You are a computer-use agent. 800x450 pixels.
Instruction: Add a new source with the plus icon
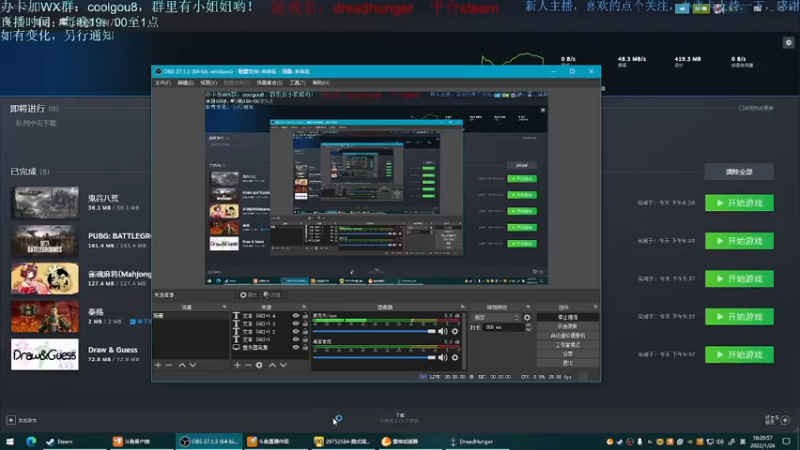(237, 365)
